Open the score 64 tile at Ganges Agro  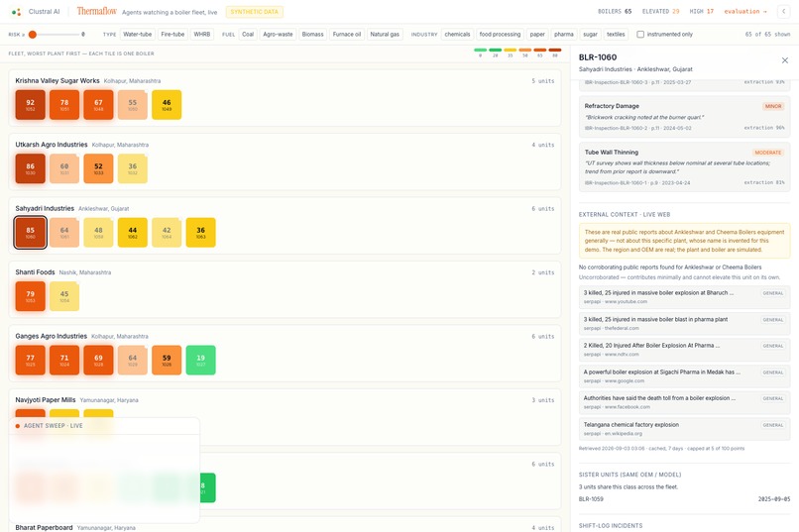133,360
